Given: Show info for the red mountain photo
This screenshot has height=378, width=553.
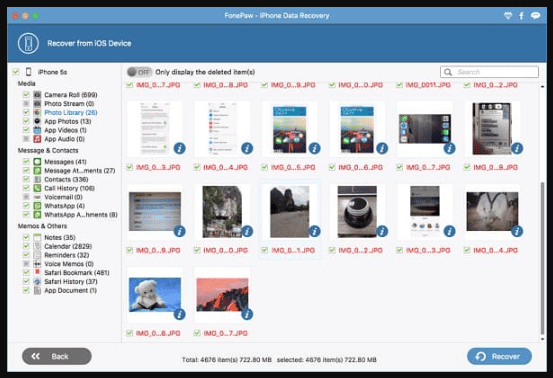Looking at the screenshot, I should 247,314.
